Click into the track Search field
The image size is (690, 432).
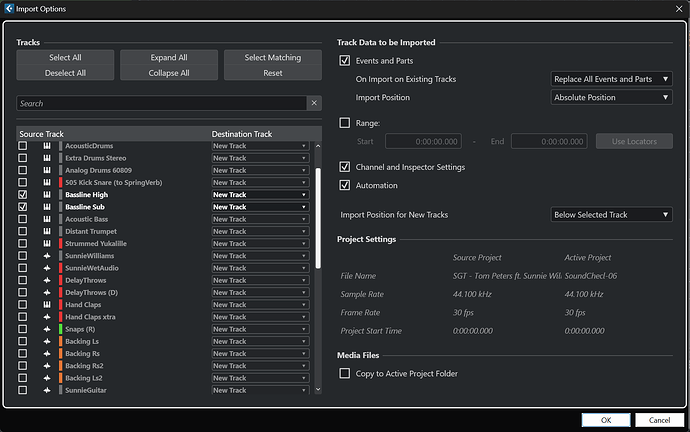click(x=161, y=103)
